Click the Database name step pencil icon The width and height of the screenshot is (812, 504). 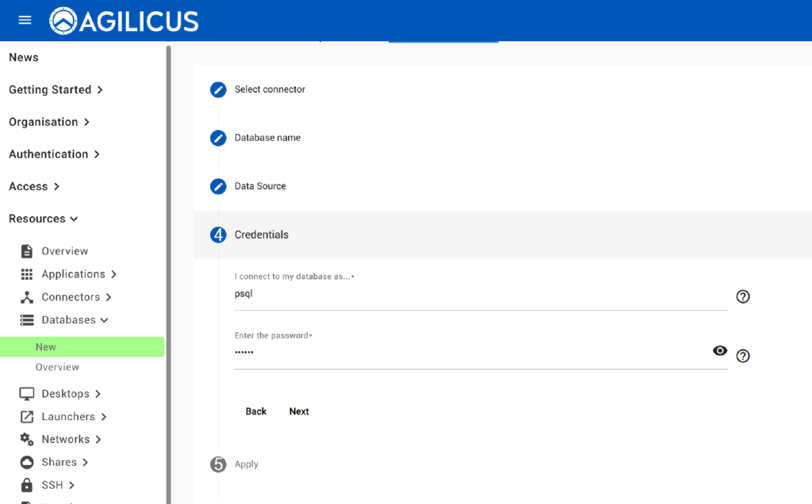218,138
